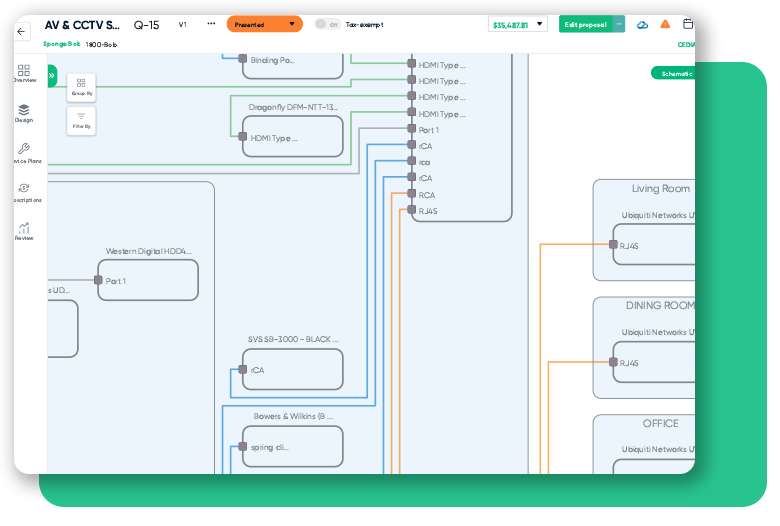The image size is (780, 526).
Task: Select the Port 1 connector on central device
Action: (x=412, y=128)
